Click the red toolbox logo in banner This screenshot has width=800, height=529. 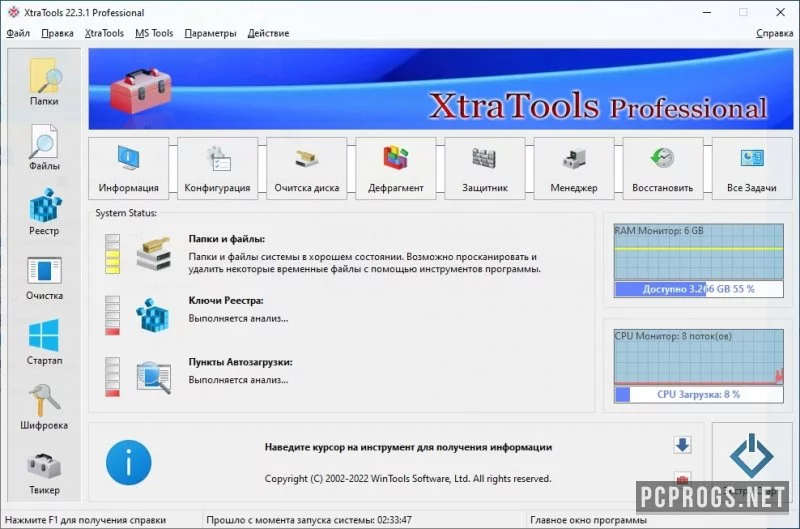point(141,91)
